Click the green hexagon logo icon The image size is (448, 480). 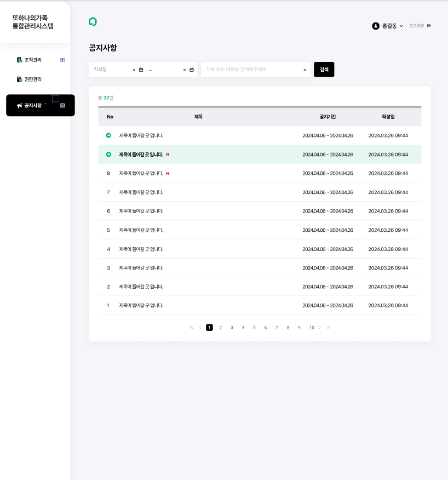pos(93,22)
